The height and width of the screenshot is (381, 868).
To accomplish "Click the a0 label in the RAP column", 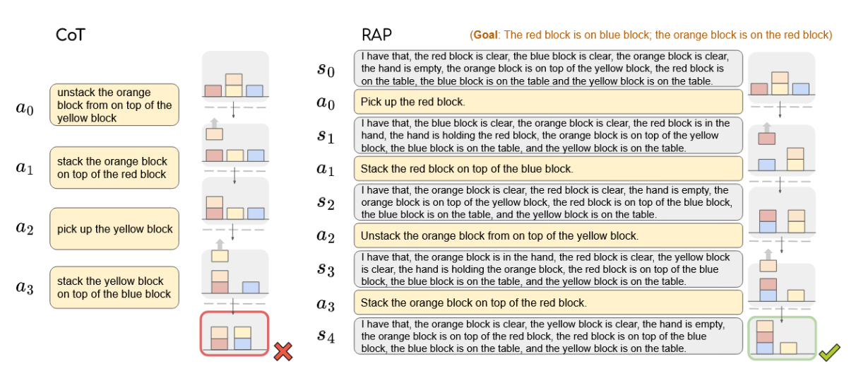I will pyautogui.click(x=326, y=102).
